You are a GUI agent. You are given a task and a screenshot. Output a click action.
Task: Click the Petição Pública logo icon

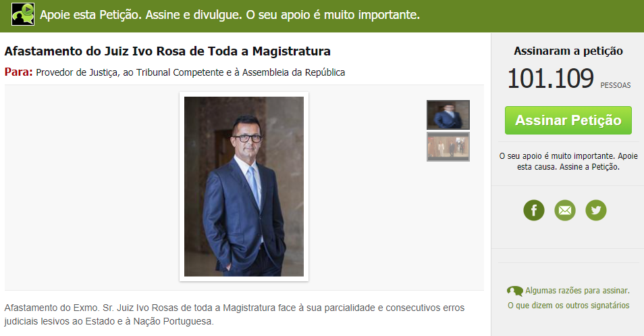pyautogui.click(x=23, y=14)
